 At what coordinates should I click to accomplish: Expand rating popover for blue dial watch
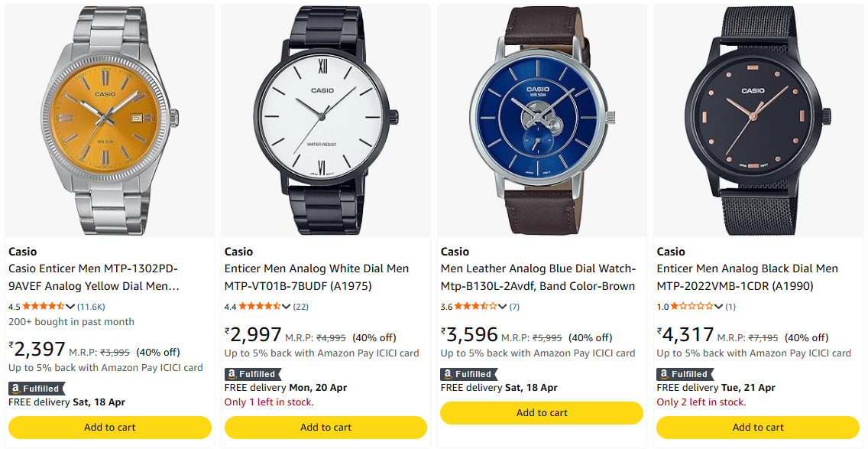[503, 307]
